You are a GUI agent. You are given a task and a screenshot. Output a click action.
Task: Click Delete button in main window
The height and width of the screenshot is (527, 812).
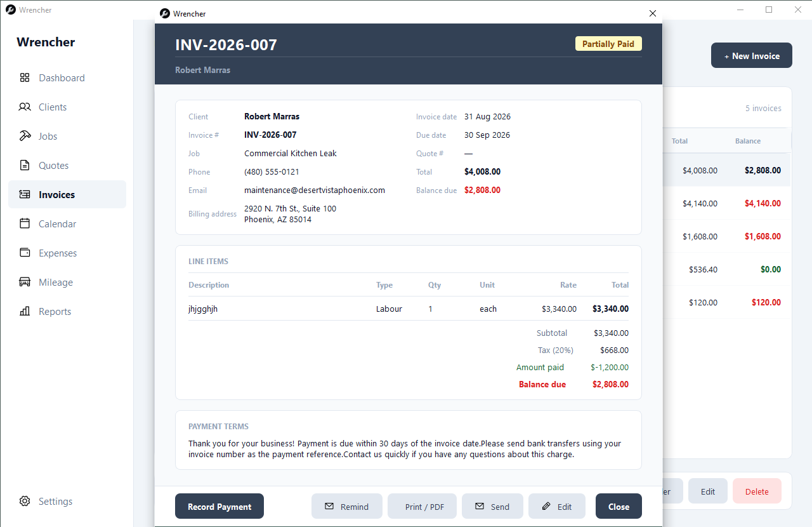tap(757, 491)
